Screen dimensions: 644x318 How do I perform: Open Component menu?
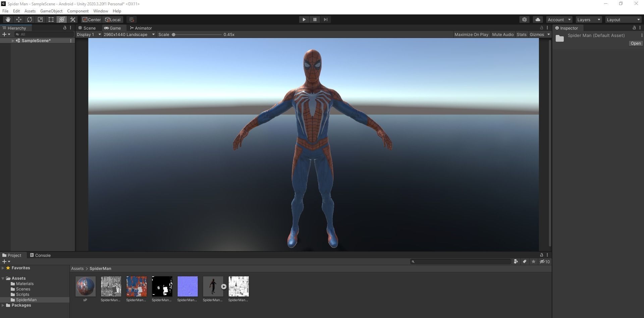[78, 11]
